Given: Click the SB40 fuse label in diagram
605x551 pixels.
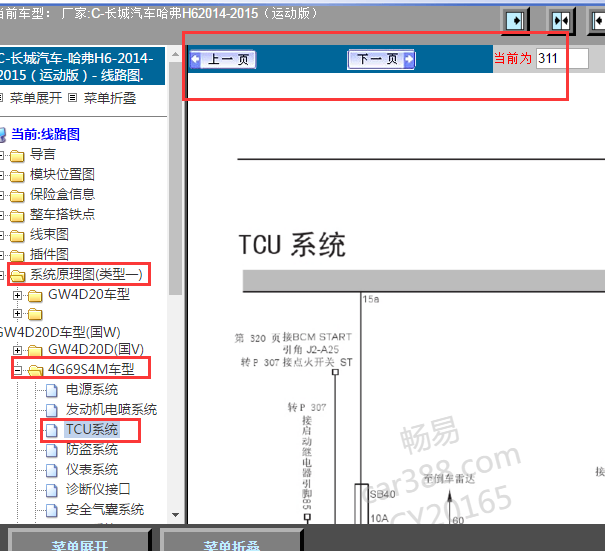Looking at the screenshot, I should coord(383,495).
